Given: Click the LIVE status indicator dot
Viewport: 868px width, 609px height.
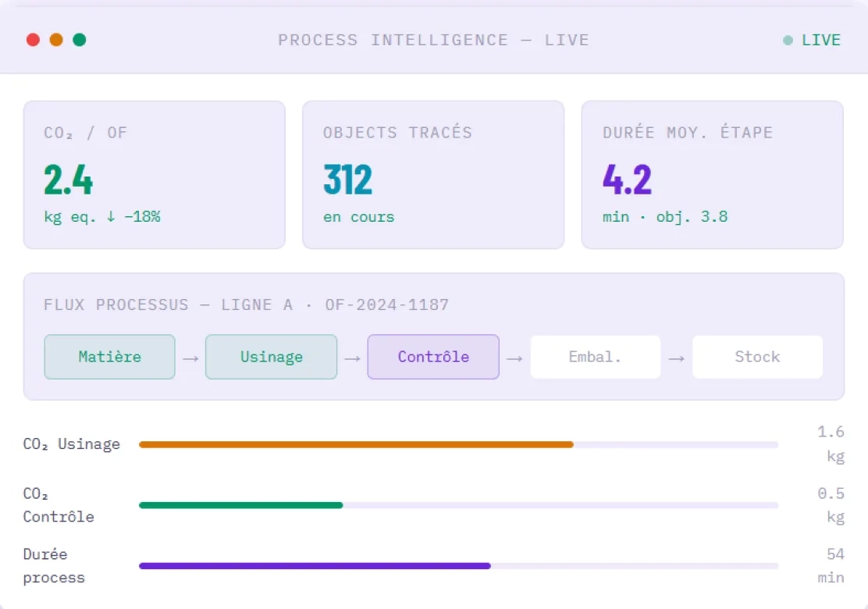Looking at the screenshot, I should (788, 41).
